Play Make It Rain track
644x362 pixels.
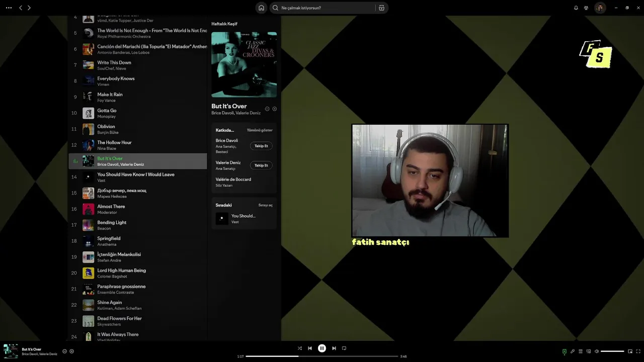pyautogui.click(x=137, y=97)
